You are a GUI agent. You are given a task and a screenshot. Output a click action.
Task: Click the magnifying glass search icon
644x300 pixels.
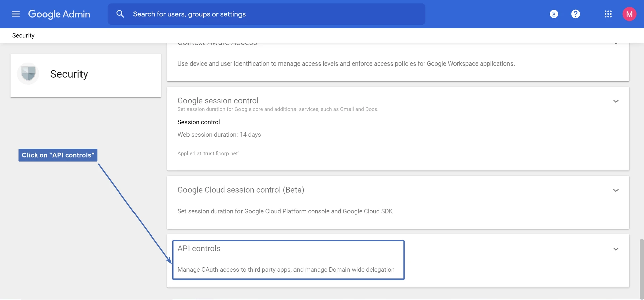(x=120, y=14)
